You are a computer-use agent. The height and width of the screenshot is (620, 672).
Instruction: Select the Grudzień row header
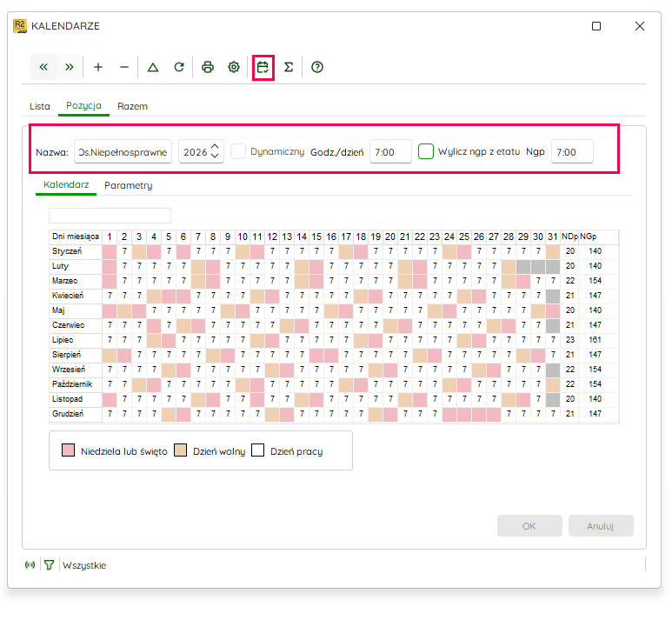(x=76, y=414)
